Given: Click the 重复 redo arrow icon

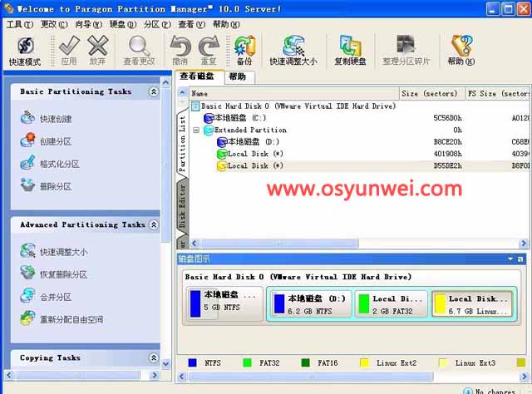Looking at the screenshot, I should click(x=209, y=46).
